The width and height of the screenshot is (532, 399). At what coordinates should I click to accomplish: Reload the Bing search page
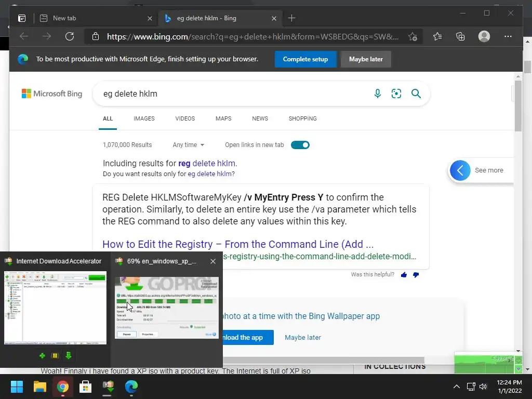pyautogui.click(x=70, y=36)
